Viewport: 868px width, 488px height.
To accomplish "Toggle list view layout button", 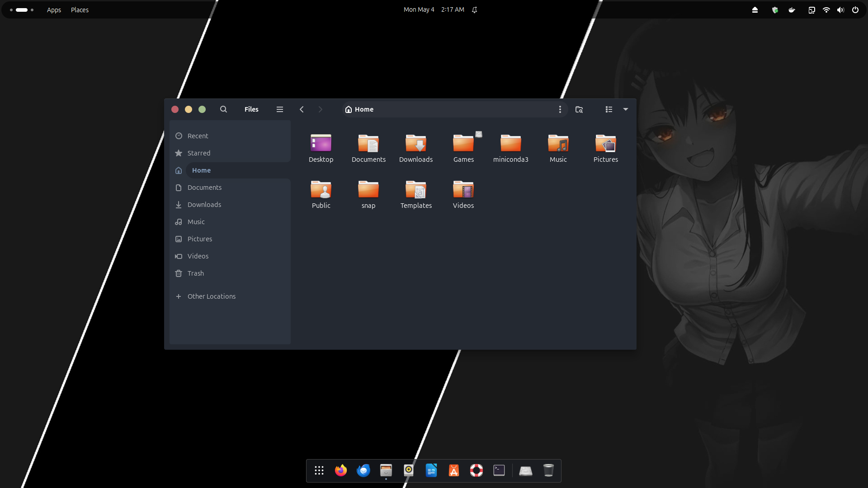I will click(609, 109).
